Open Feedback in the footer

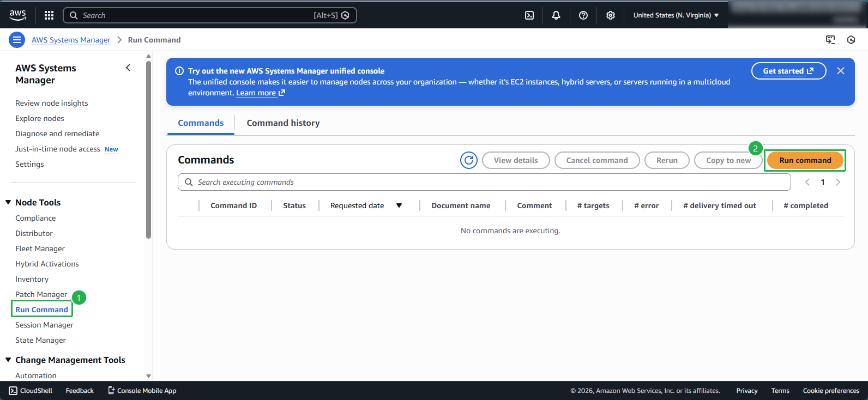[80, 391]
